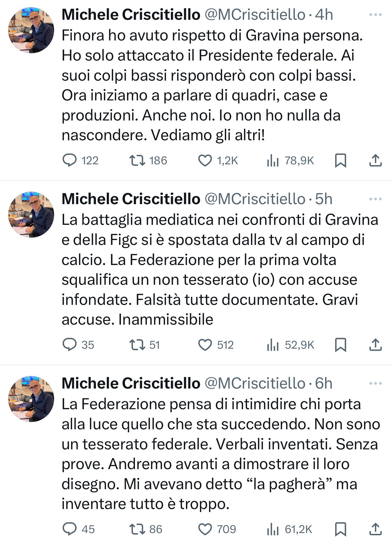
Task: Open the avatar photo on the 6h tweet
Action: click(x=31, y=399)
